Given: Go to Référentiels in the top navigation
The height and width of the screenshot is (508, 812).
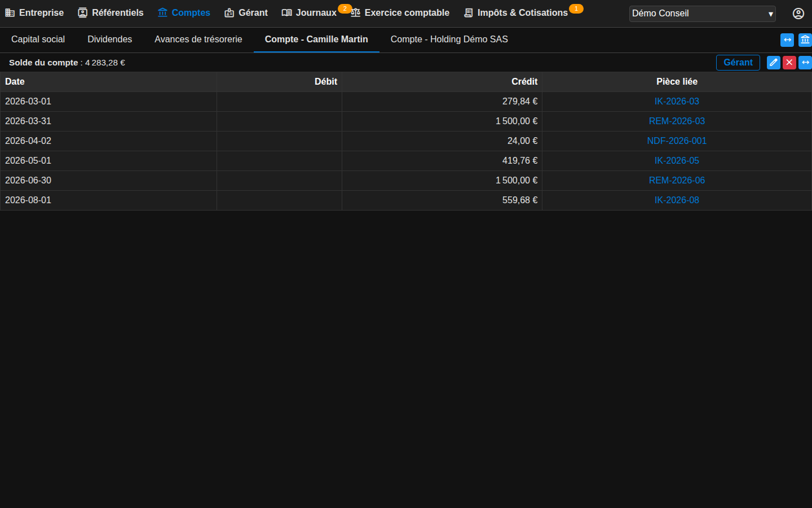Looking at the screenshot, I should pos(111,13).
